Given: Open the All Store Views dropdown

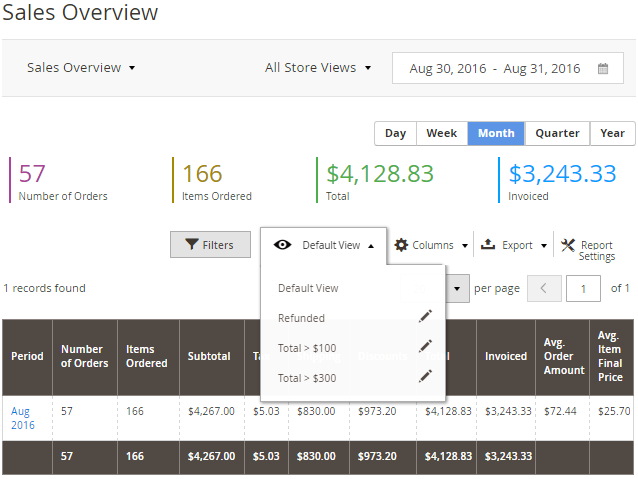Looking at the screenshot, I should click(318, 68).
